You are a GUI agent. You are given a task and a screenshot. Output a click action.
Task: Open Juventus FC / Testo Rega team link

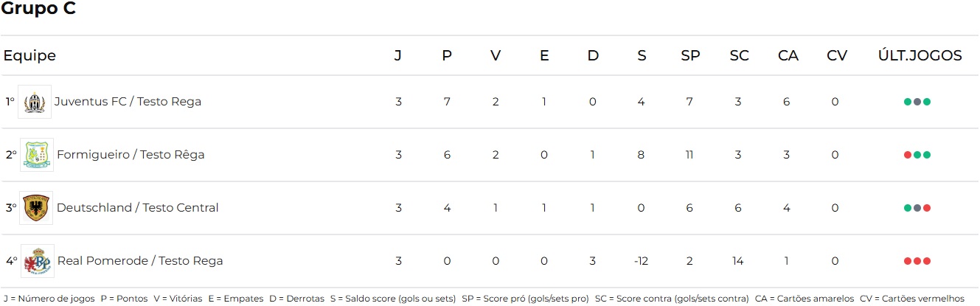coord(128,102)
